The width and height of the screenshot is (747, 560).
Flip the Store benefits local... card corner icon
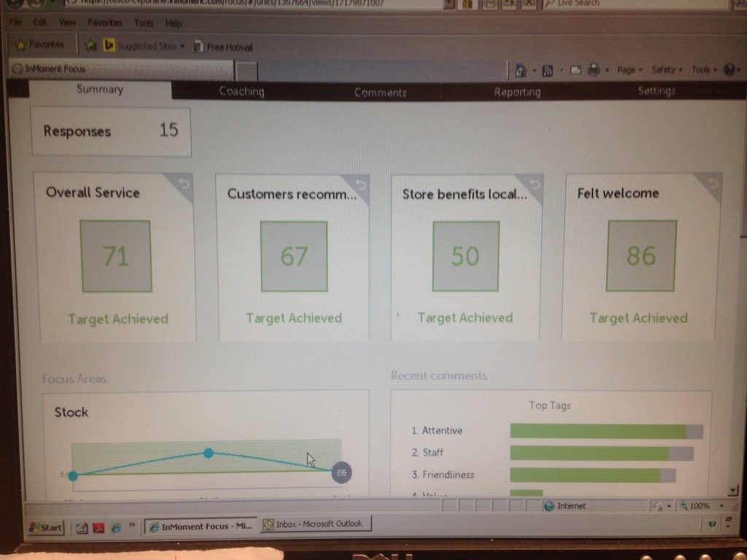(x=534, y=184)
